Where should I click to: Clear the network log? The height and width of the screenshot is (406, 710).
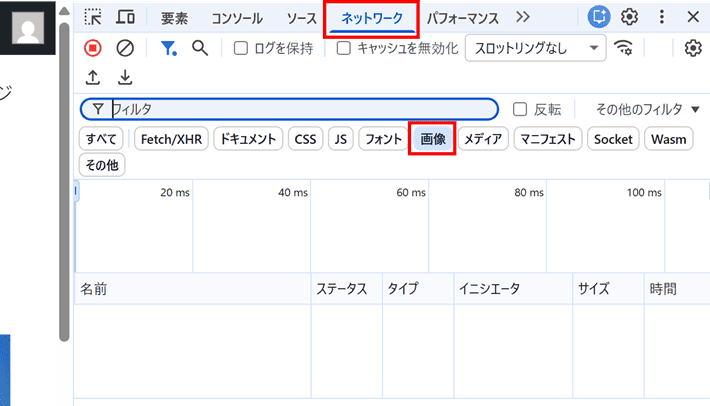coord(125,48)
